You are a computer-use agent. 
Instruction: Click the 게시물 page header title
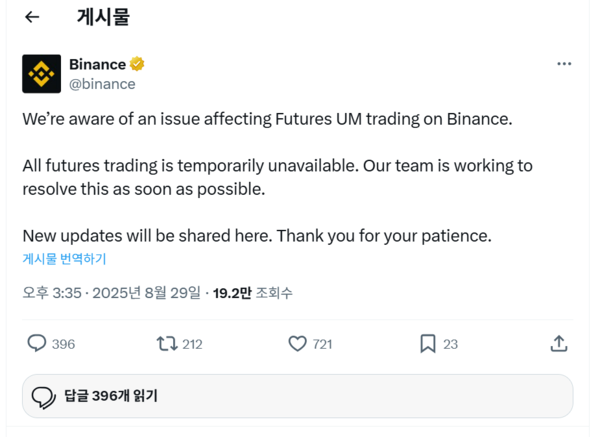[x=103, y=17]
